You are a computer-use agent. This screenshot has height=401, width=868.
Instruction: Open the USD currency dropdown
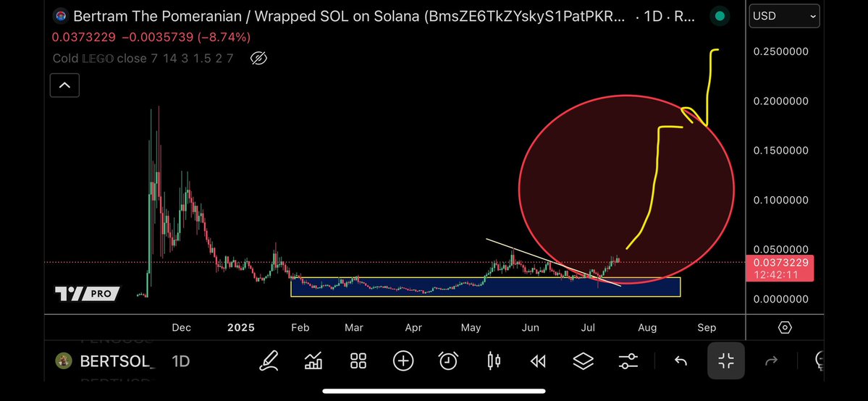point(785,16)
